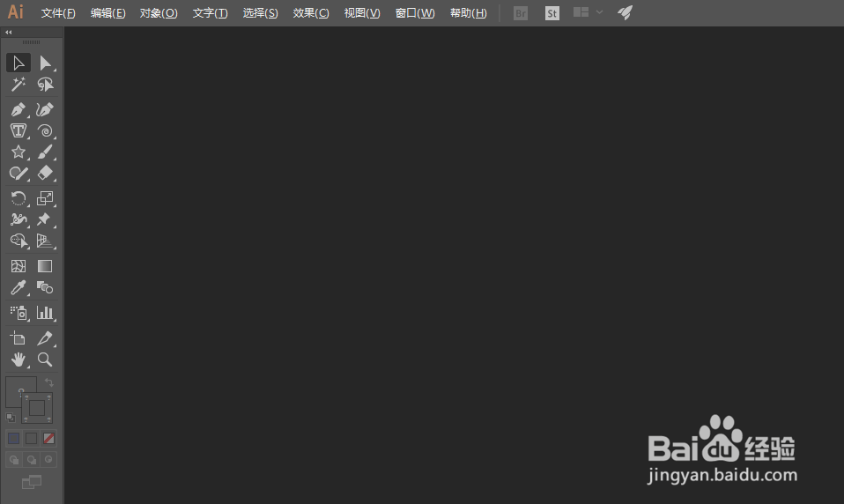
Task: Click the GPU performance rocket icon
Action: pyautogui.click(x=625, y=12)
